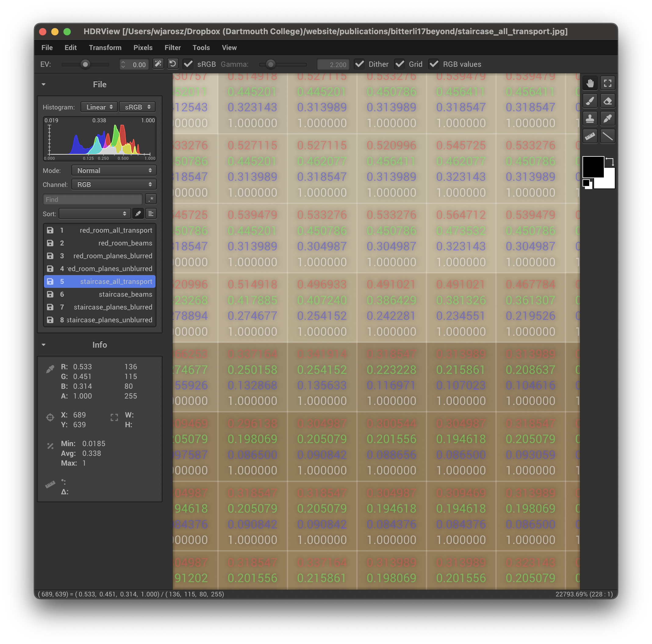Viewport: 652px width, 644px height.
Task: Click the crop/resize tool icon
Action: coord(610,83)
